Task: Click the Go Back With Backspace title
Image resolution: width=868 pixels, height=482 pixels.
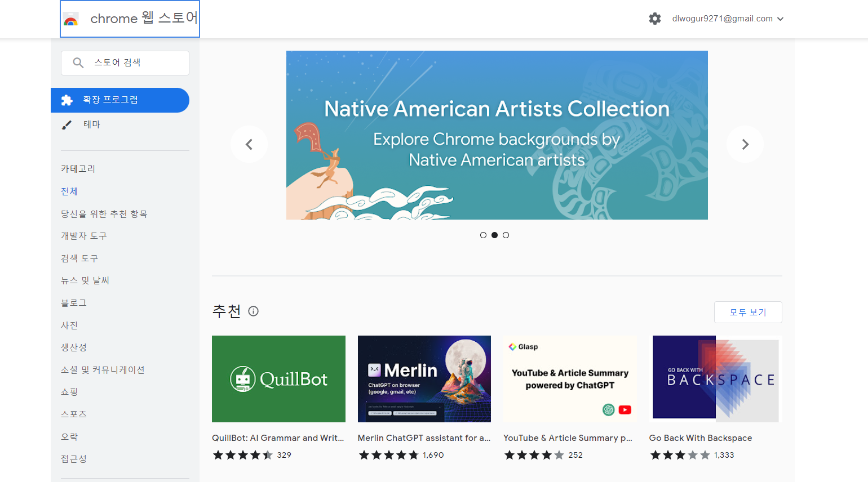Action: click(x=701, y=438)
